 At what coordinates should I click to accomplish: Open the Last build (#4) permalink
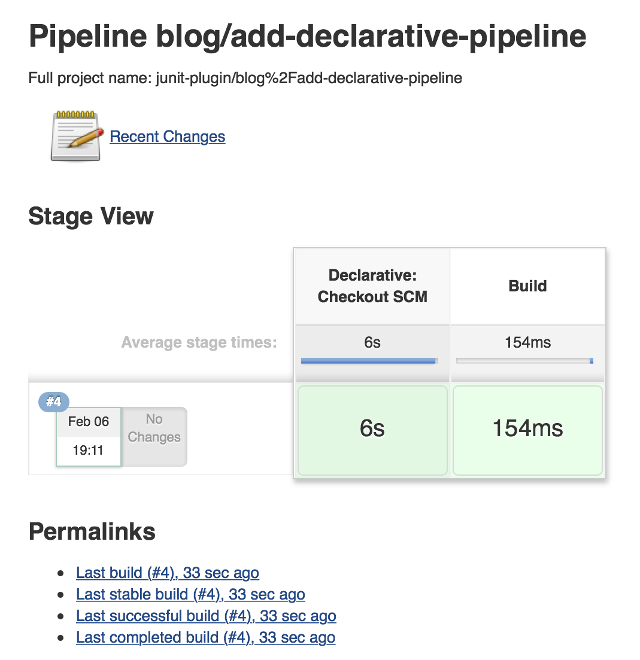167,573
